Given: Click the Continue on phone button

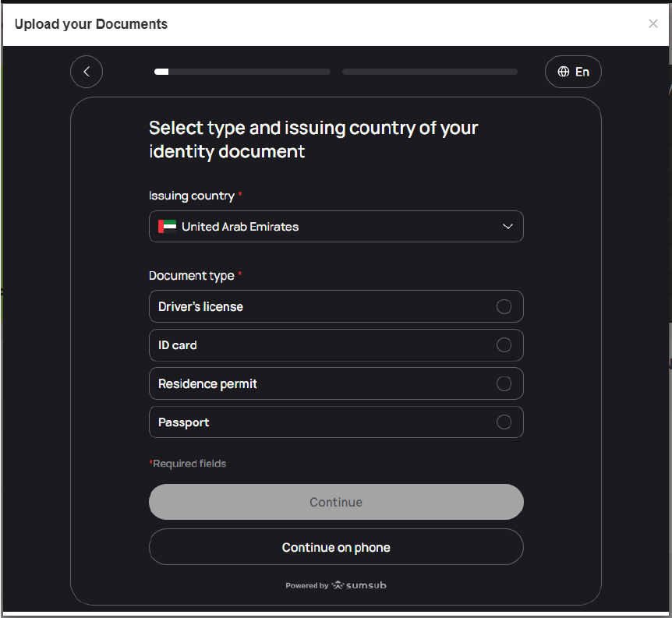Looking at the screenshot, I should click(336, 547).
